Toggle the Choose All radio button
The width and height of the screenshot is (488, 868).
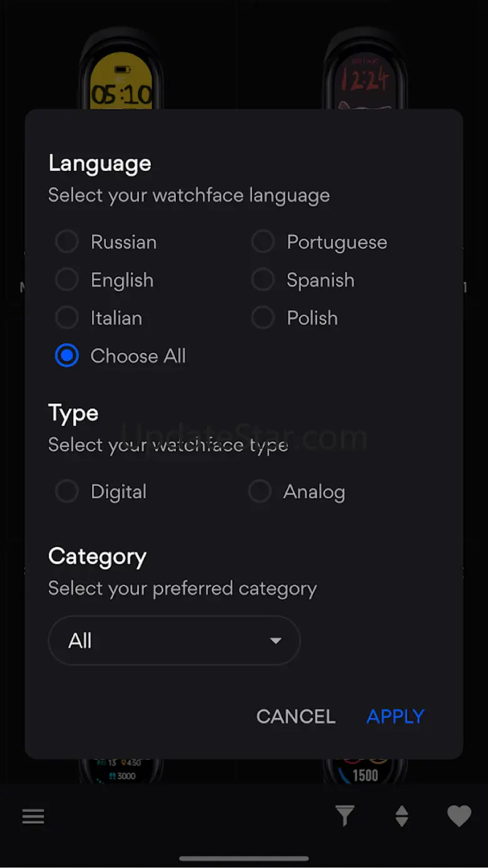[x=67, y=356]
